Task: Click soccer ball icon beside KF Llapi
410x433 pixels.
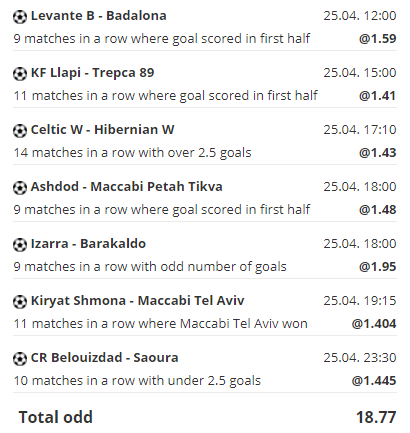Action: (x=20, y=74)
